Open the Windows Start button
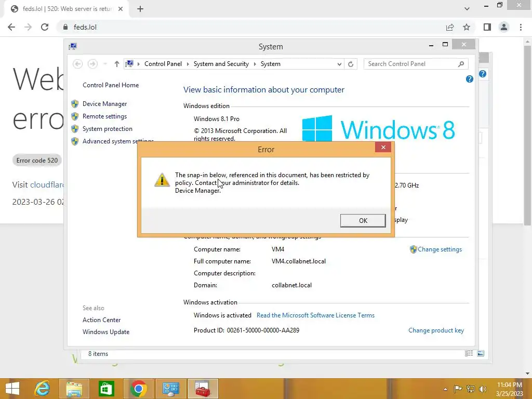This screenshot has width=532, height=399. tap(12, 389)
